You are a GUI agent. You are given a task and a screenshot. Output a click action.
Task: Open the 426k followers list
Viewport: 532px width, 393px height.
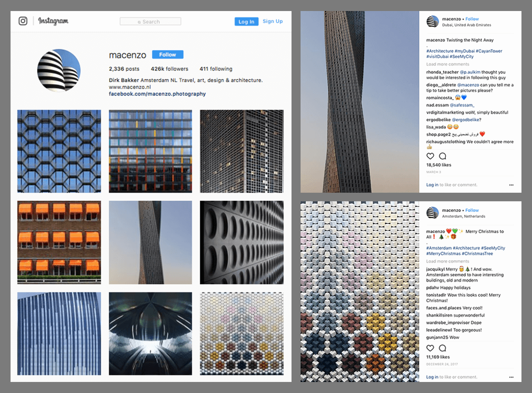pos(169,69)
